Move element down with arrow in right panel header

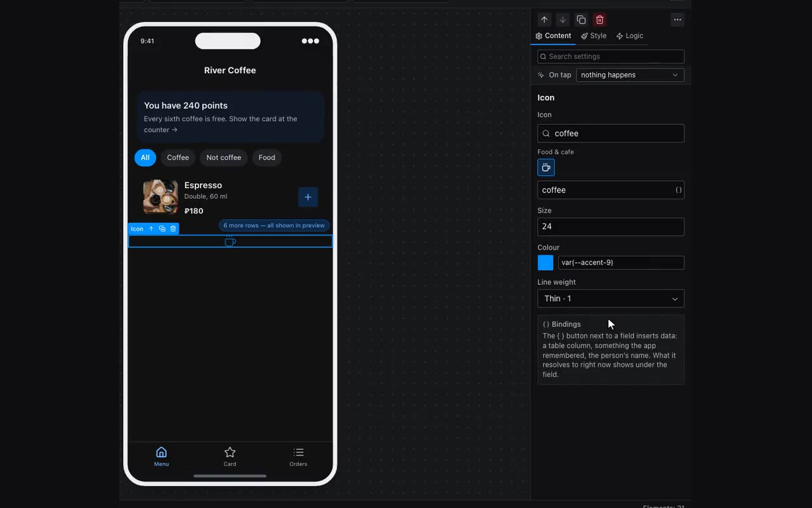[563, 20]
